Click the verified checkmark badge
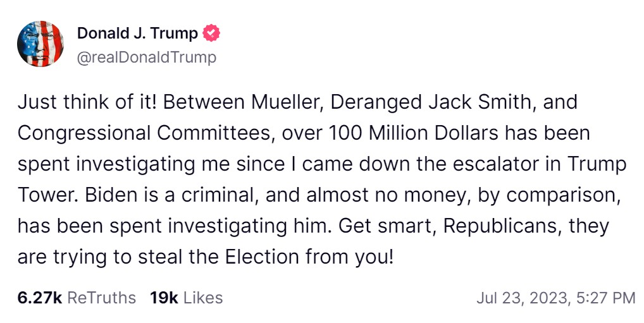The width and height of the screenshot is (644, 323). pyautogui.click(x=211, y=34)
